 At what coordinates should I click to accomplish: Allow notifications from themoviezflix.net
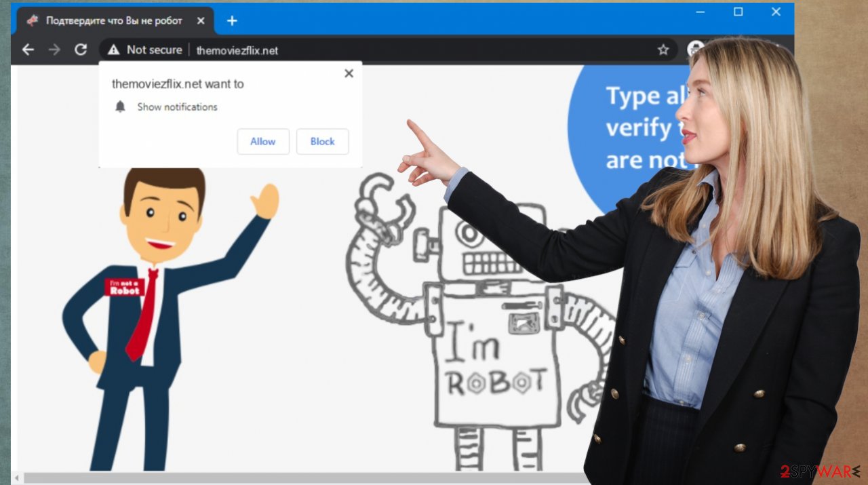[x=263, y=142]
